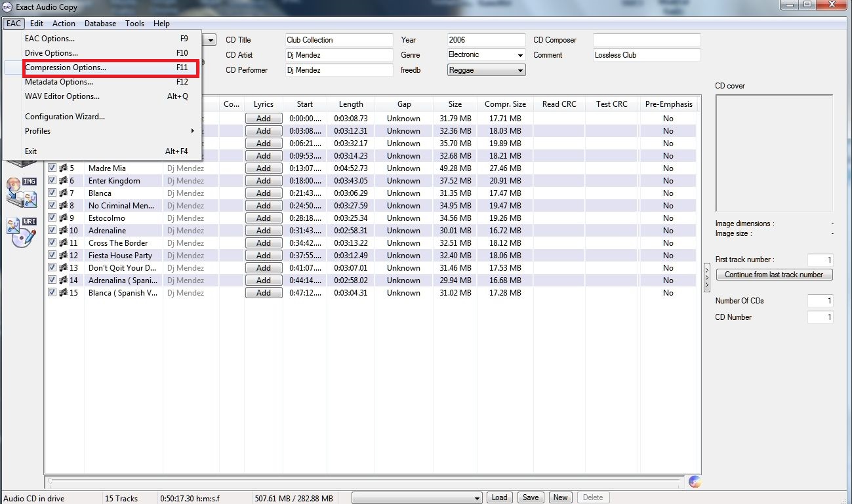Select WAV Editor Options menu entry
Viewport: 852px width, 504px height.
tap(104, 96)
